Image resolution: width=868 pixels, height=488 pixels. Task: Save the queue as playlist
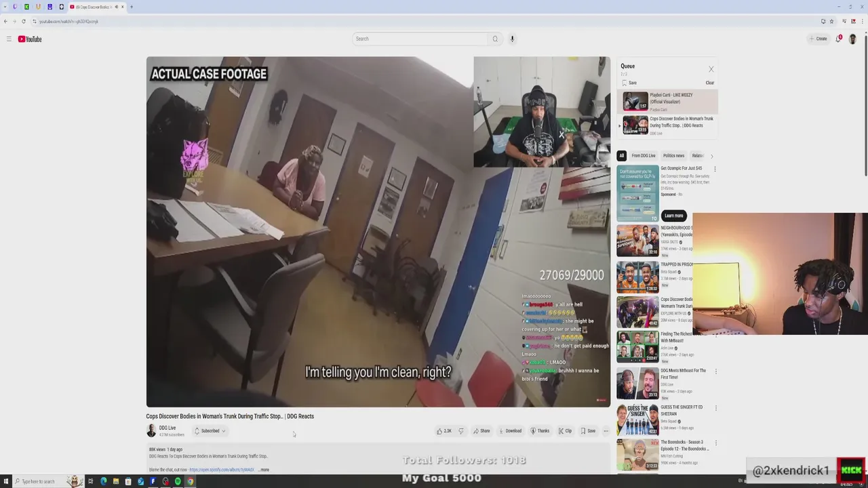(x=629, y=83)
